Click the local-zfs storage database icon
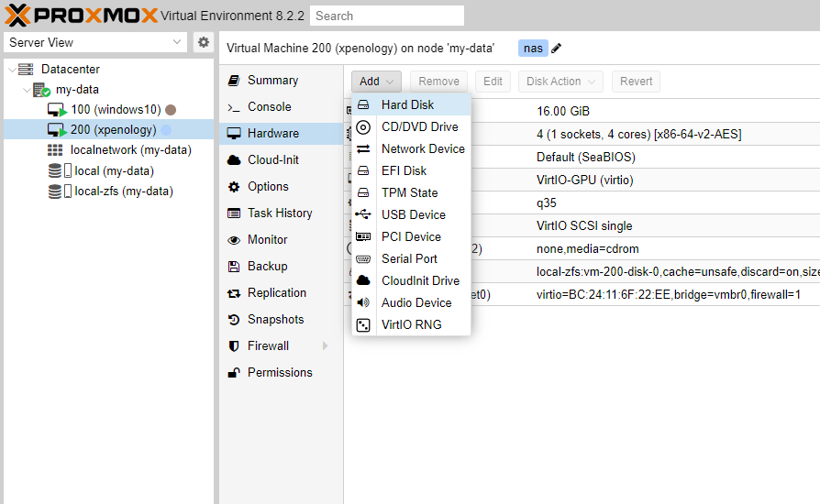The image size is (820, 504). (55, 192)
